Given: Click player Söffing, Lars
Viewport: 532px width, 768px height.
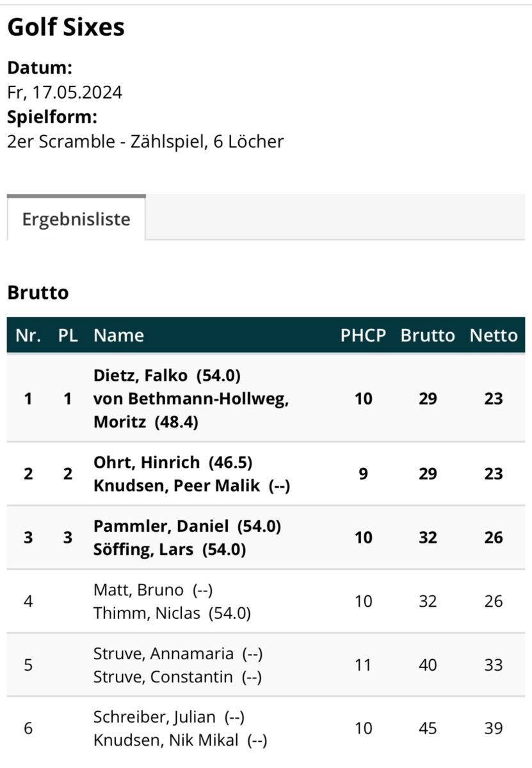Looking at the screenshot, I should click(x=143, y=550).
